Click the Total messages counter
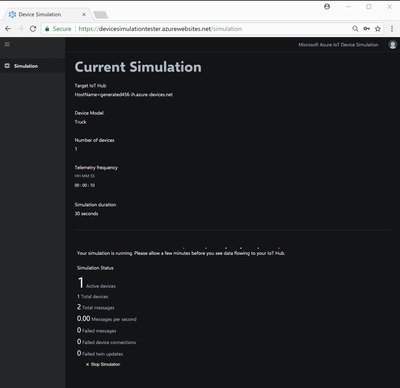This screenshot has width=400, height=388. tap(96, 307)
